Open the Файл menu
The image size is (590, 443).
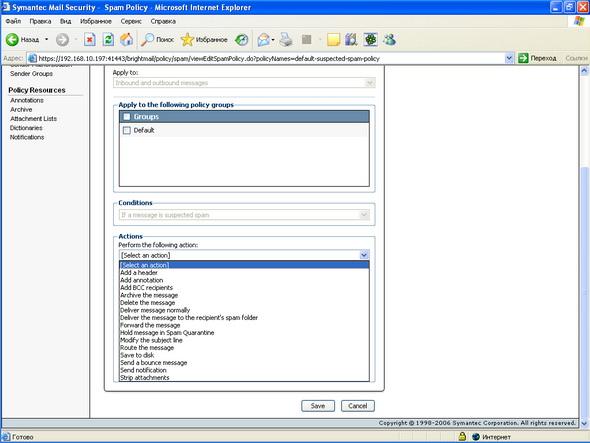pyautogui.click(x=13, y=21)
